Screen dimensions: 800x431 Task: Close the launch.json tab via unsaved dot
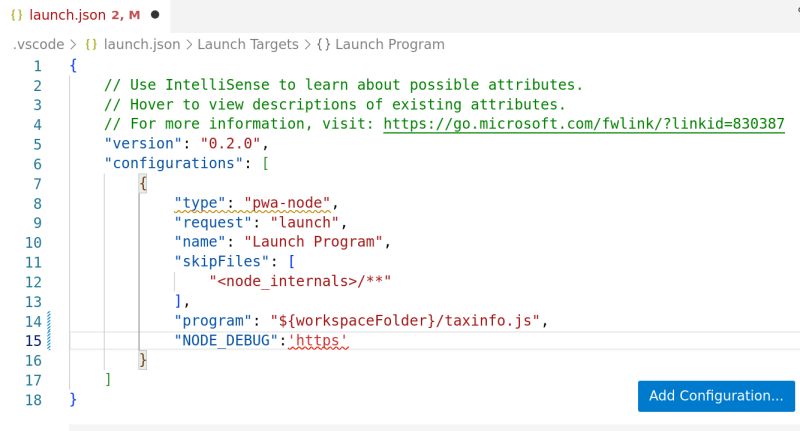click(155, 15)
